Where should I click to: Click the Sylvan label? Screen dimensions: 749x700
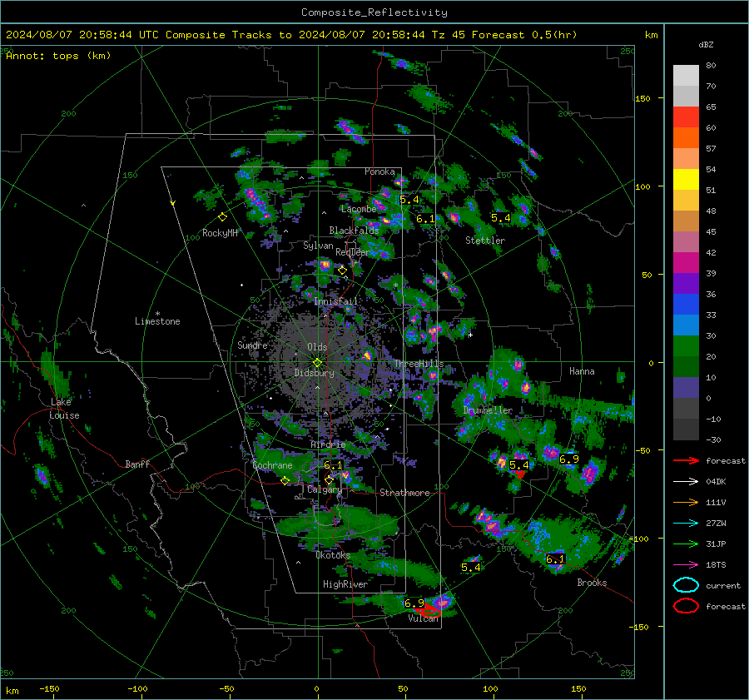click(318, 245)
